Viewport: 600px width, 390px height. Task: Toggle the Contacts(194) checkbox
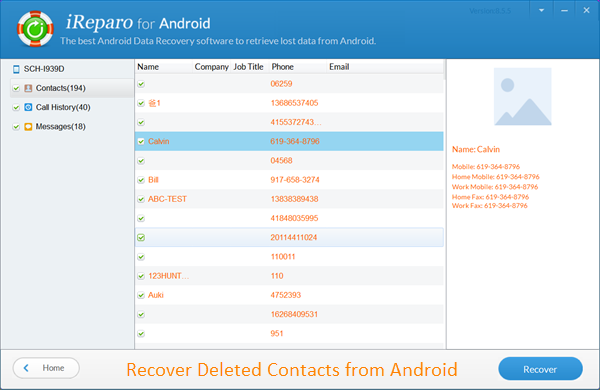[x=16, y=88]
